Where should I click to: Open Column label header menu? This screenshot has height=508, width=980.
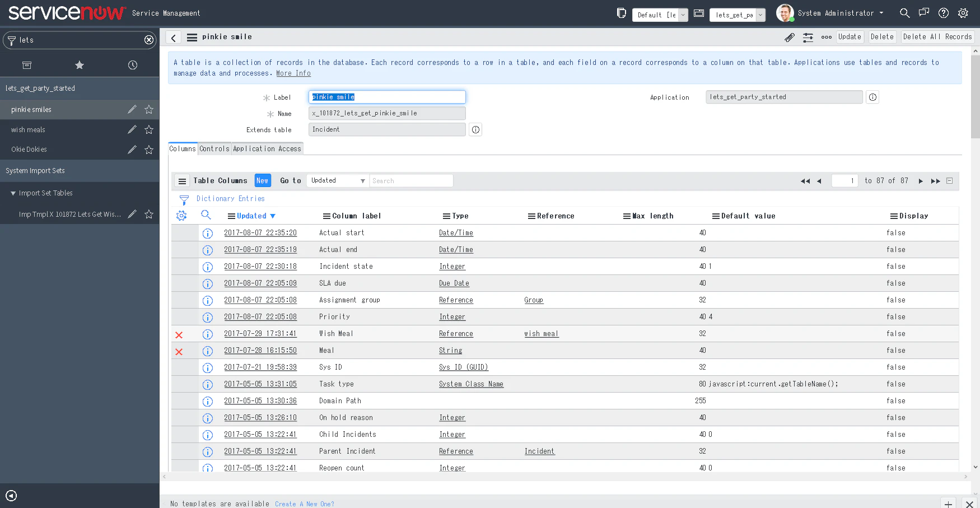[x=327, y=216]
